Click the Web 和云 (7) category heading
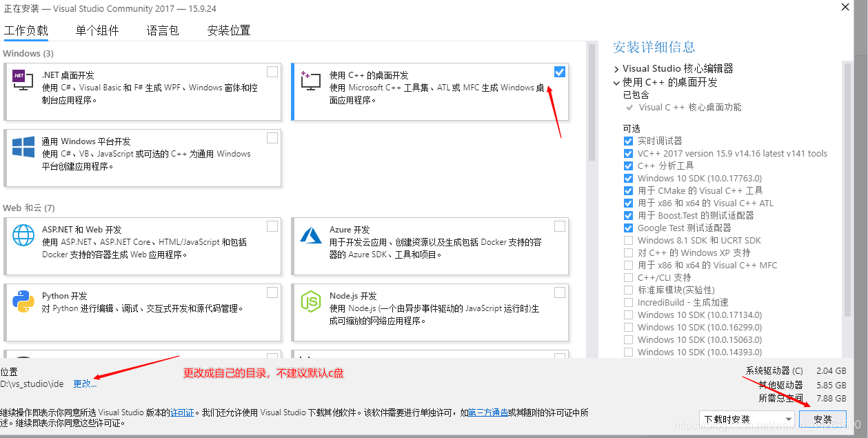Image resolution: width=868 pixels, height=438 pixels. [29, 208]
